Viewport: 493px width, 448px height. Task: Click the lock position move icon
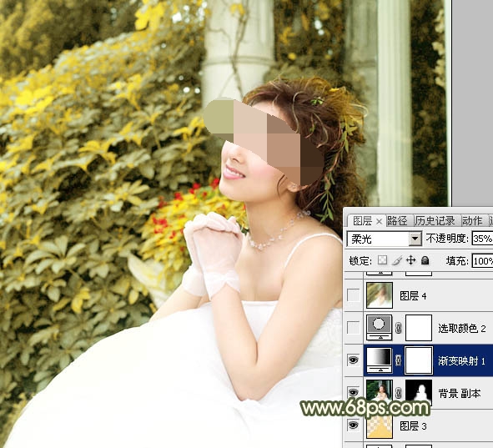coord(411,260)
